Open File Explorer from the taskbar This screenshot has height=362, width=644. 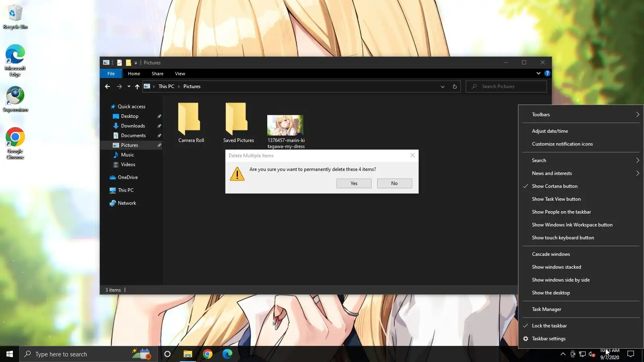coord(188,354)
